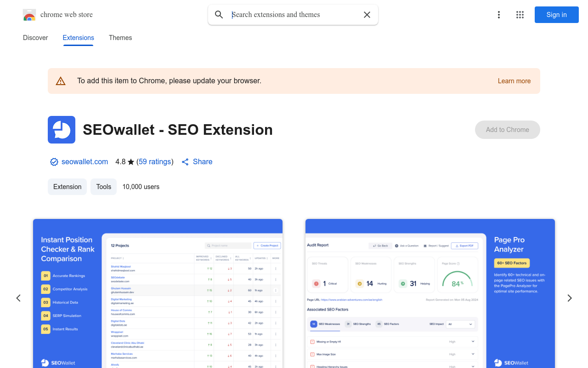Clear the search field with X icon
This screenshot has width=588, height=368.
(367, 15)
